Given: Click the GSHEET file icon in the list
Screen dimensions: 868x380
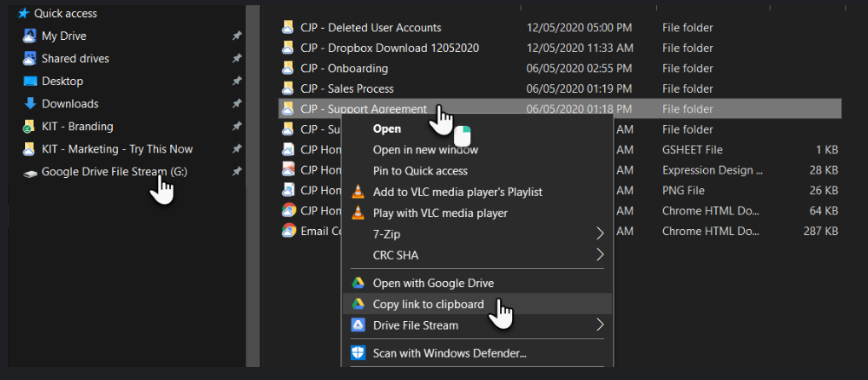Looking at the screenshot, I should [288, 150].
